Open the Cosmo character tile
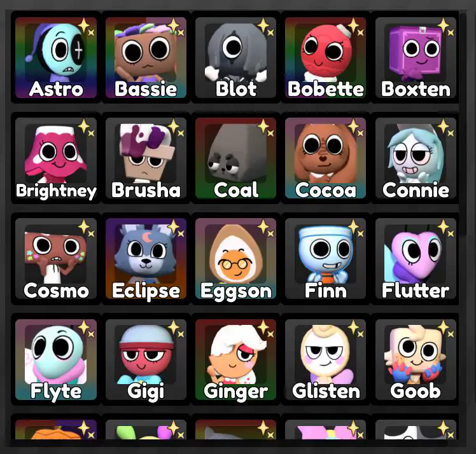The image size is (476, 454). tap(56, 259)
